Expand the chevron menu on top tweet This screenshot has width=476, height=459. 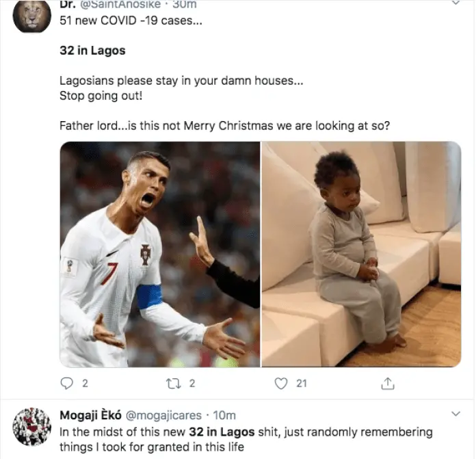[455, 3]
